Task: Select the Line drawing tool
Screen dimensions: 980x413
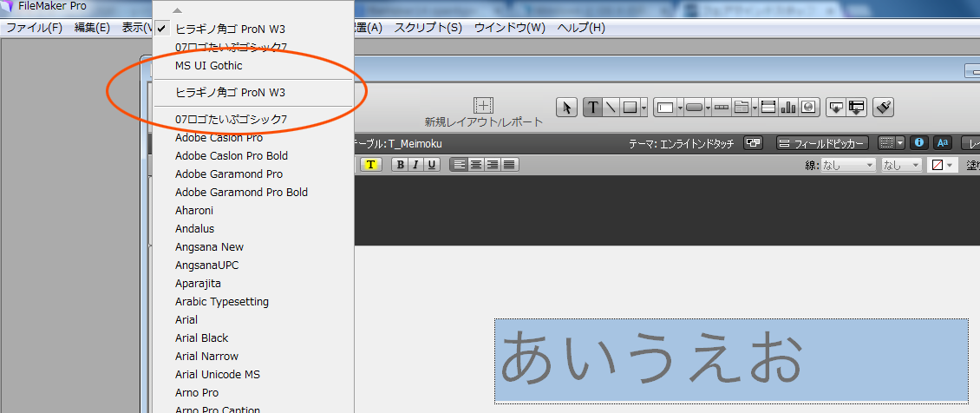Action: 611,108
